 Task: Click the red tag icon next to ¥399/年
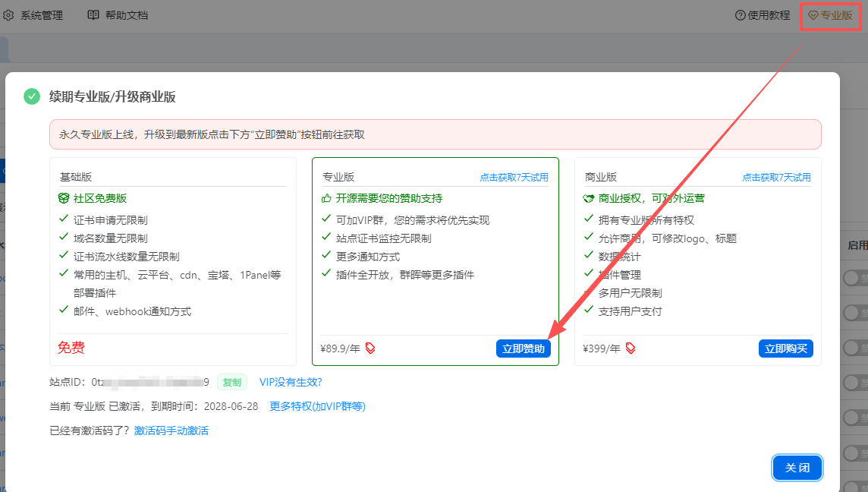(630, 348)
